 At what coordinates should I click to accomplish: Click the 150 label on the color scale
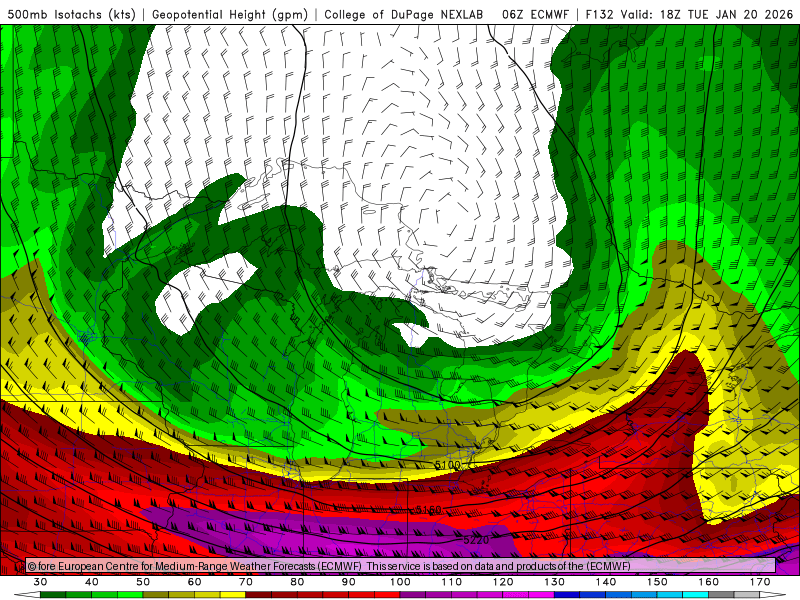pyautogui.click(x=657, y=582)
